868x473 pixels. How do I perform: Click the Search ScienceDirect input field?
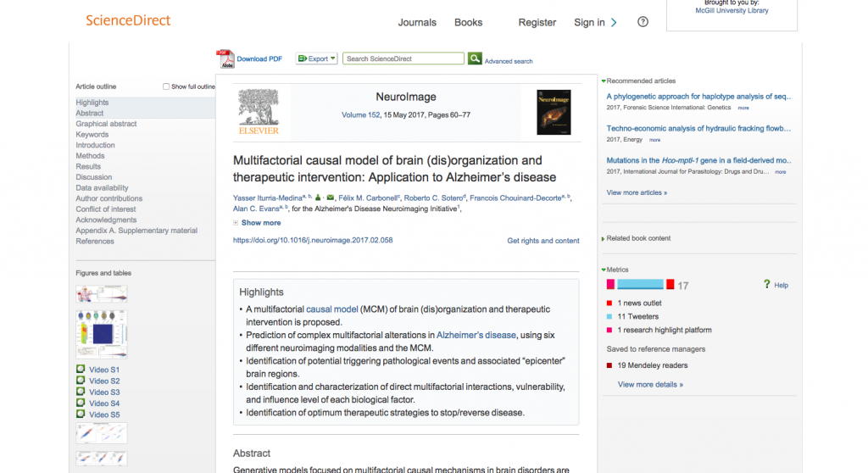pyautogui.click(x=404, y=58)
